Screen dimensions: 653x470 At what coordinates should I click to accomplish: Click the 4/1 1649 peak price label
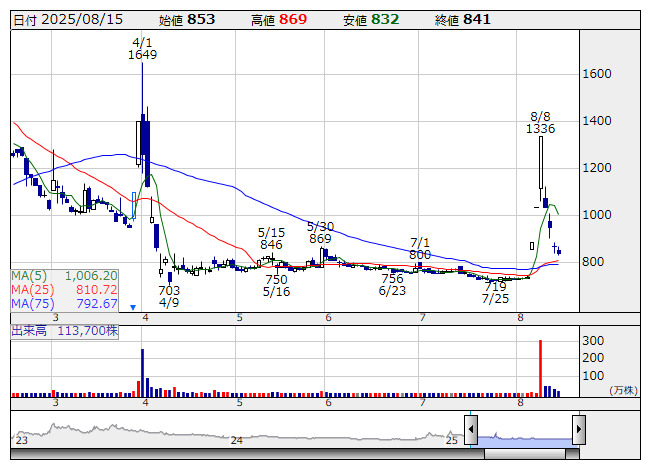point(142,49)
